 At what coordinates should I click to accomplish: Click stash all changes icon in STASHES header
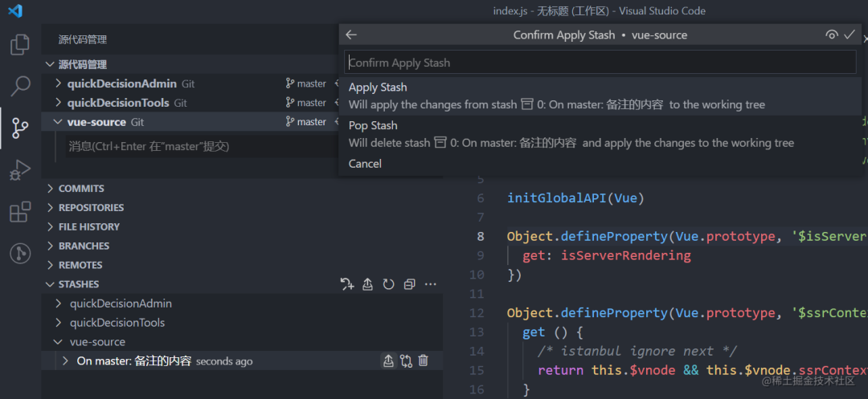[347, 284]
